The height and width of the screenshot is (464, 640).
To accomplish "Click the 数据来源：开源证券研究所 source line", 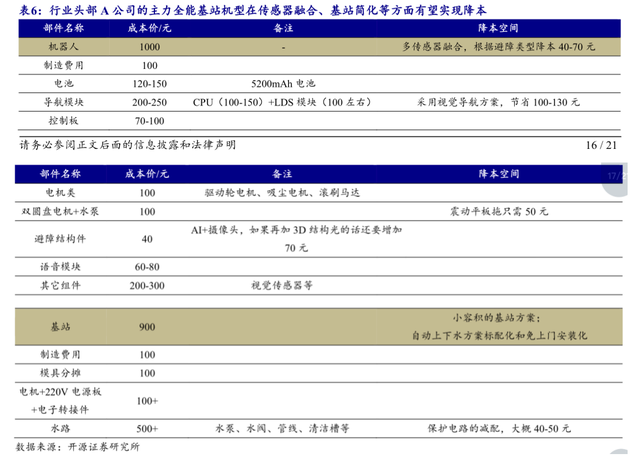I will (x=78, y=447).
